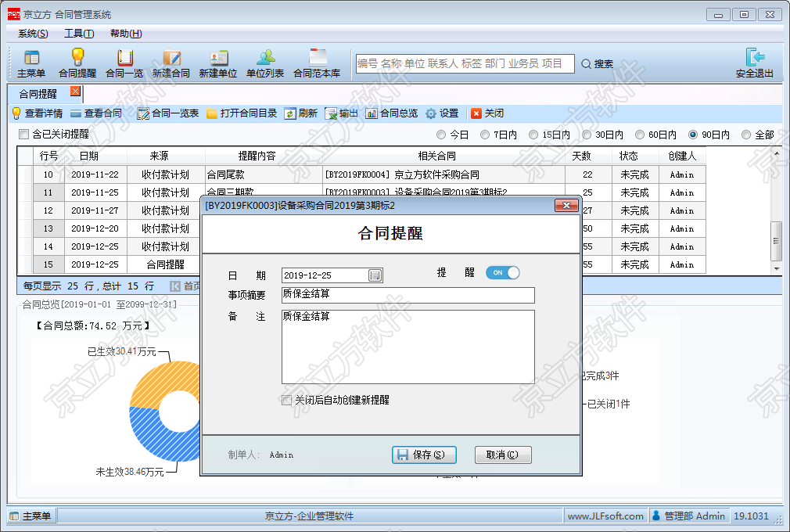
Task: Enable the 含已关闭提醒 checkbox
Action: [x=24, y=135]
